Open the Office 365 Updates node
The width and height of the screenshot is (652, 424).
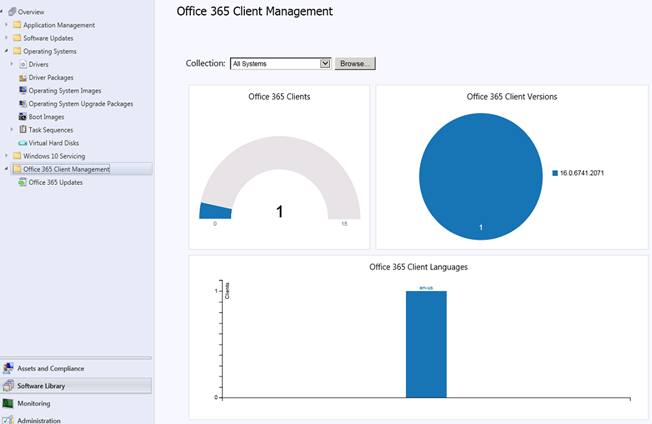[56, 182]
